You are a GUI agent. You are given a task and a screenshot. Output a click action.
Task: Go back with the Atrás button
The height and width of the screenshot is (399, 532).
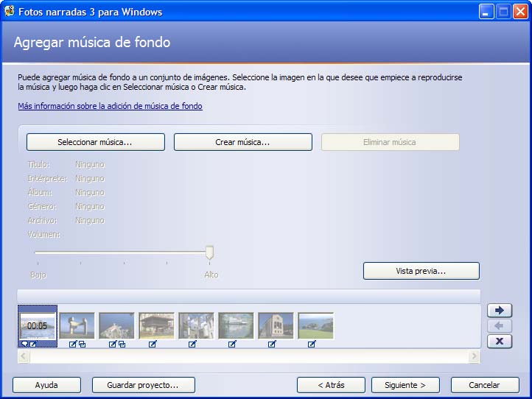(x=331, y=385)
